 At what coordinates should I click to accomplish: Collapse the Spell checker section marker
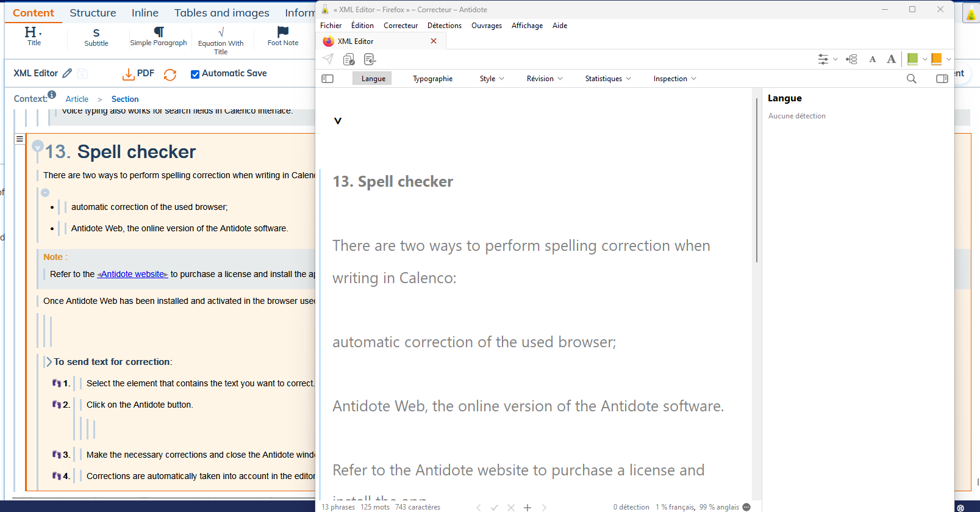pos(38,146)
